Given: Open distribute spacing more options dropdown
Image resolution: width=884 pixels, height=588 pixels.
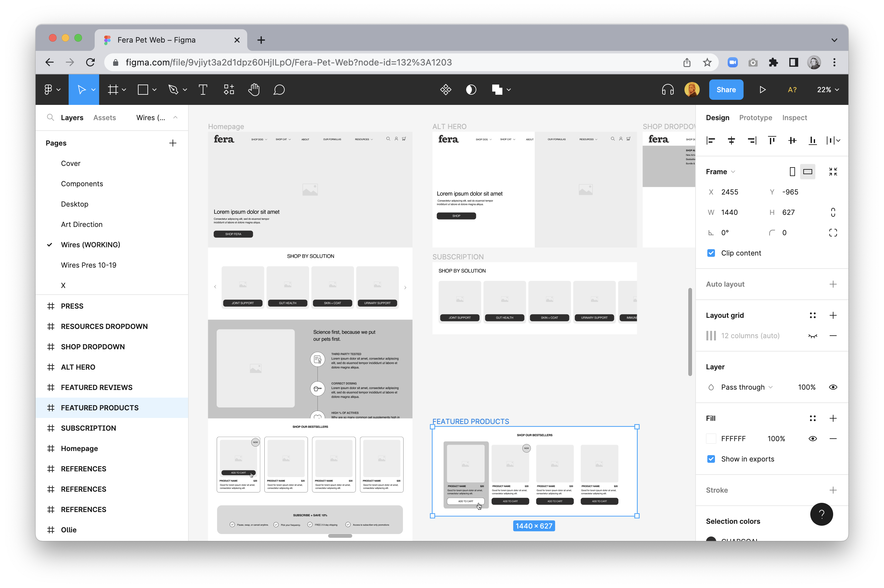Looking at the screenshot, I should [x=838, y=140].
